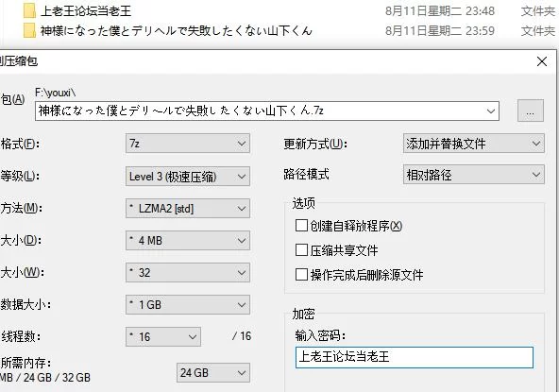559x392 pixels.
Task: Open path mode 相对路径 dropdown
Action: point(474,175)
